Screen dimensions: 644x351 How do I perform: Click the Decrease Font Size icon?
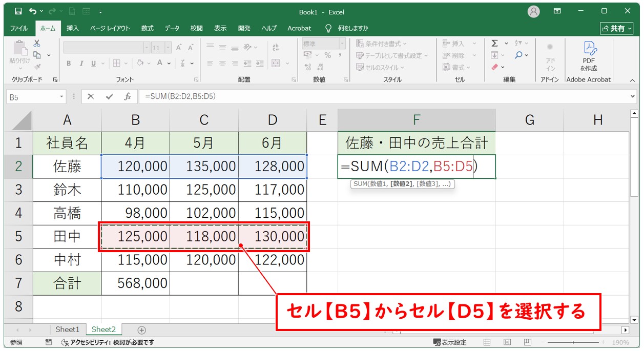191,48
